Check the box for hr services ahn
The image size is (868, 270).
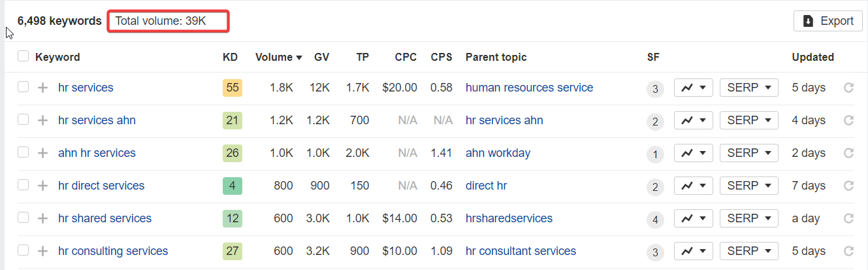23,120
